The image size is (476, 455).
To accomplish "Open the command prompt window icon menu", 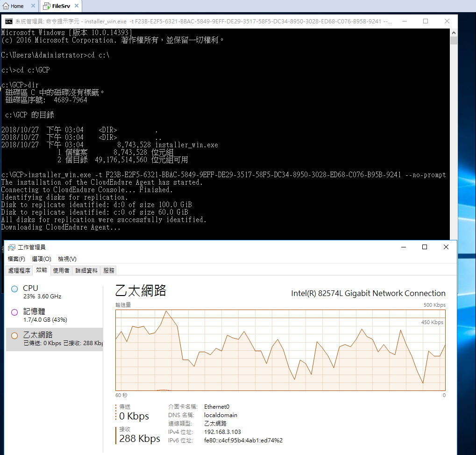I will 9,21.
